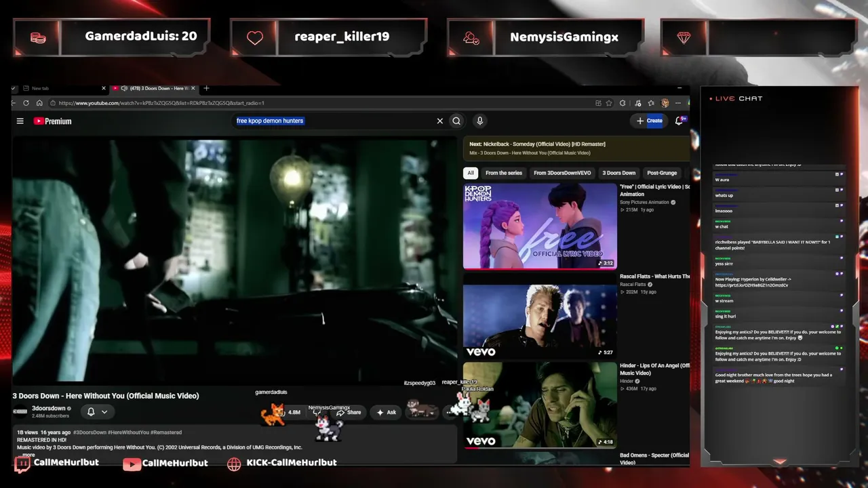This screenshot has height=488, width=868.
Task: Bookmark this page with the star icon
Action: 609,103
